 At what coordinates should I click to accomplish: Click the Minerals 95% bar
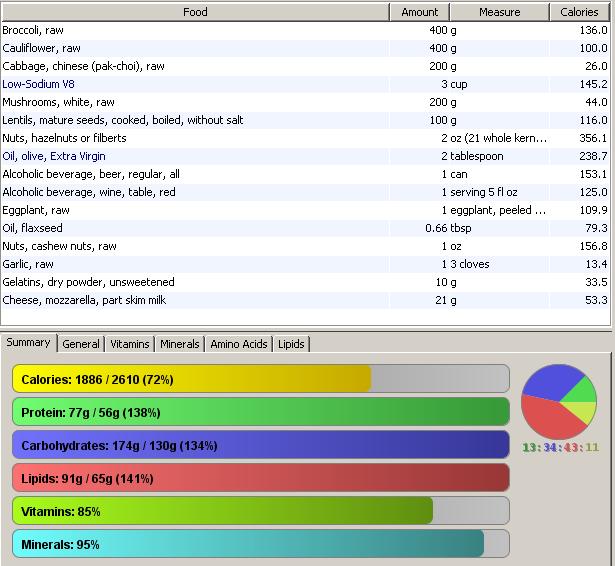coord(260,544)
